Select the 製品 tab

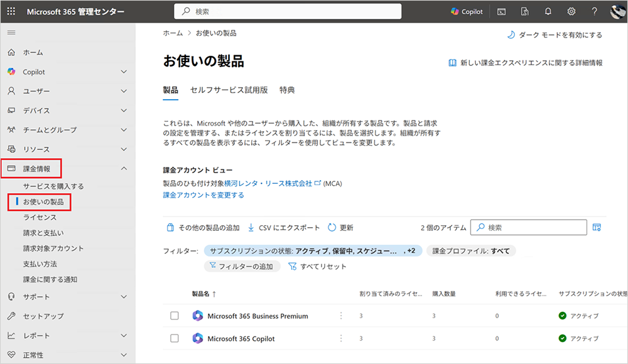[171, 90]
